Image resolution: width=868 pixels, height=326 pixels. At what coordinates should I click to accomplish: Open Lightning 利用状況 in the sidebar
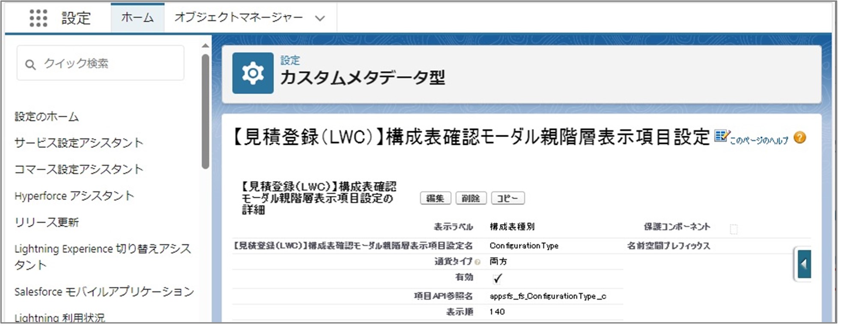tap(60, 318)
